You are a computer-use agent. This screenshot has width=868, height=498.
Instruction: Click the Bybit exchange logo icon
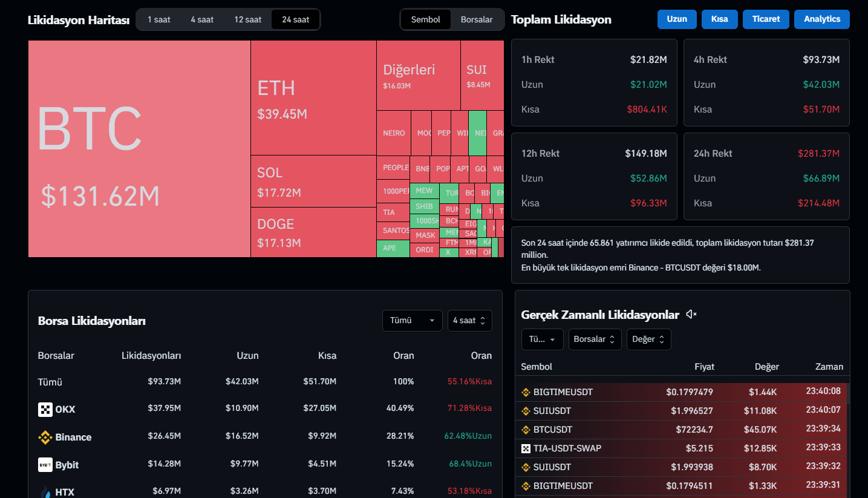pyautogui.click(x=45, y=465)
